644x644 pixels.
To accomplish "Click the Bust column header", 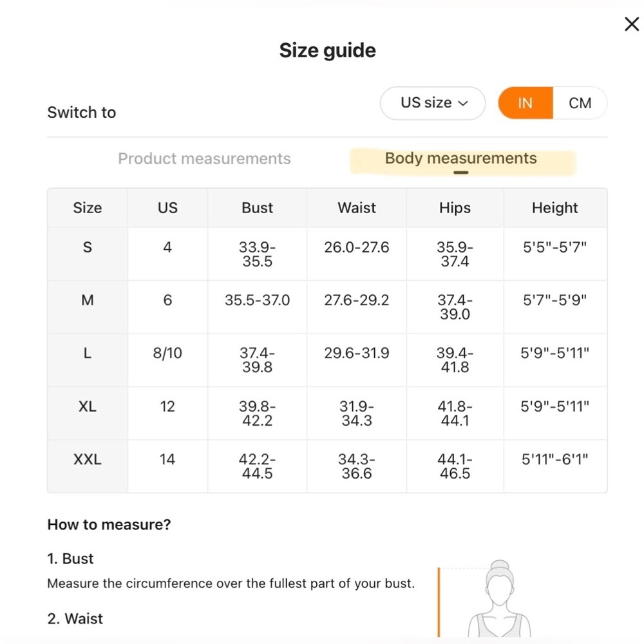I will click(x=257, y=208).
